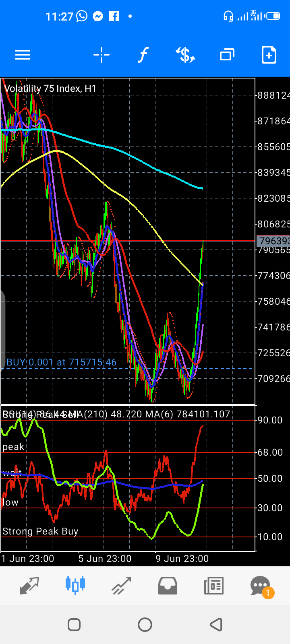Tap the Messenger notification icon in status bar
290x644 pixels.
click(x=98, y=16)
